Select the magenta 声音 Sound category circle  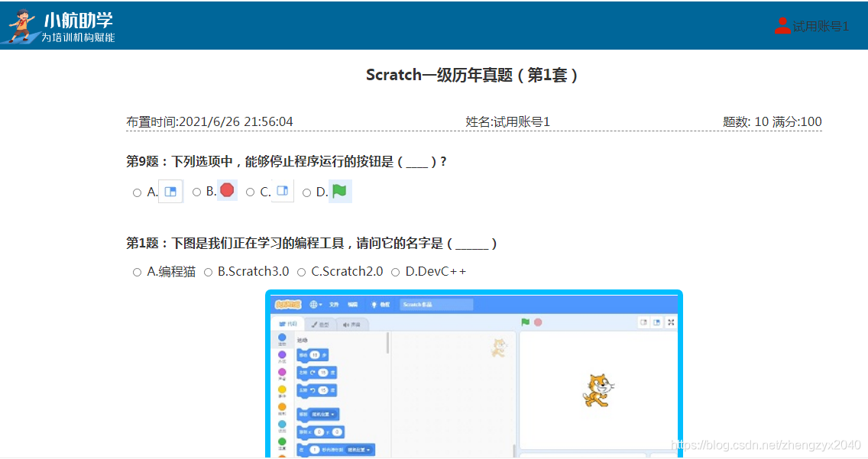[282, 372]
